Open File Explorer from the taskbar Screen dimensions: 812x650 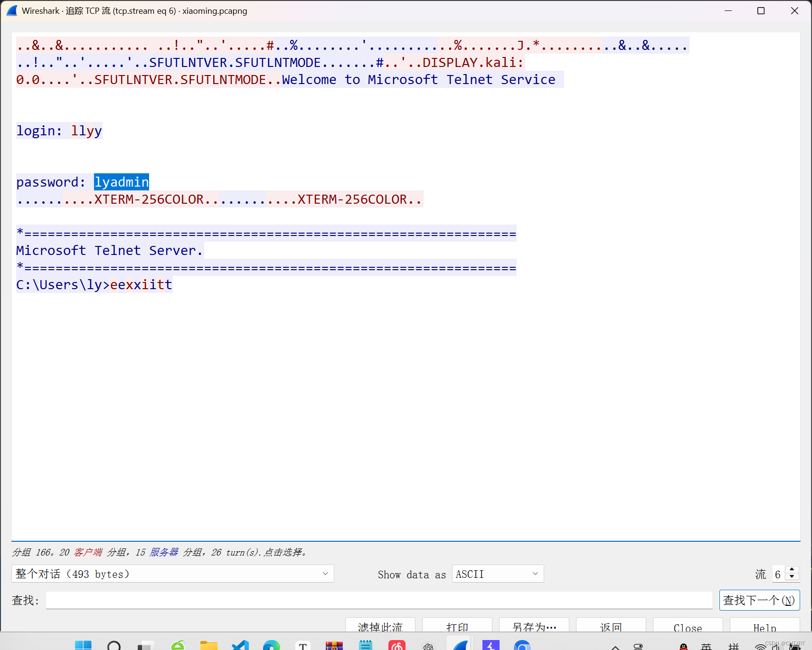click(x=208, y=645)
